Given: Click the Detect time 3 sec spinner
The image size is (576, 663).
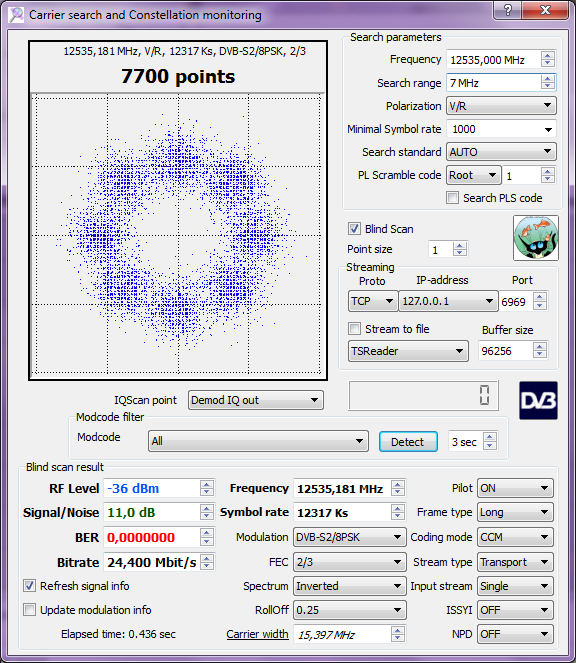Looking at the screenshot, I should point(490,441).
